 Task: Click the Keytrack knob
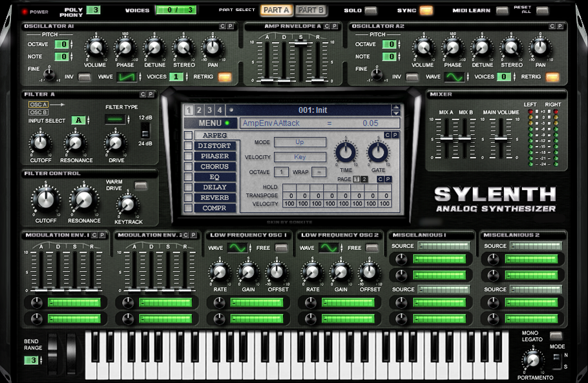pos(127,204)
